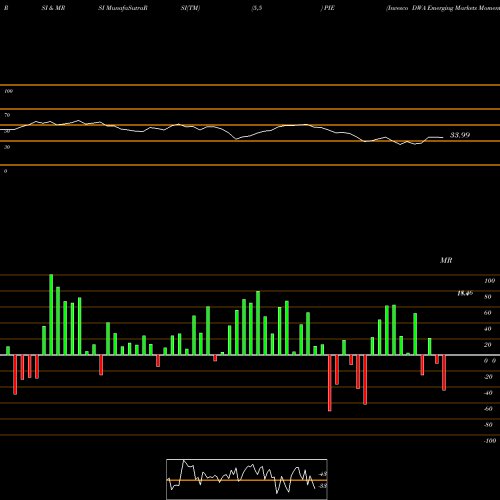Select the -60 label on MR axis
This screenshot has height=500, width=500.
click(x=488, y=409)
